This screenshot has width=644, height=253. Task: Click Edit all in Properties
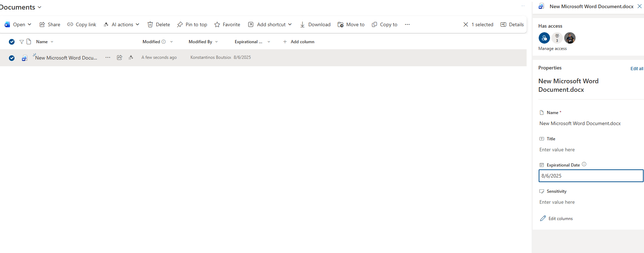click(637, 69)
